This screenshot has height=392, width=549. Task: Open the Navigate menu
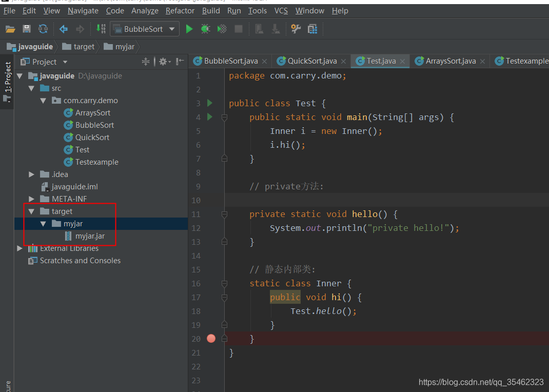pyautogui.click(x=83, y=11)
